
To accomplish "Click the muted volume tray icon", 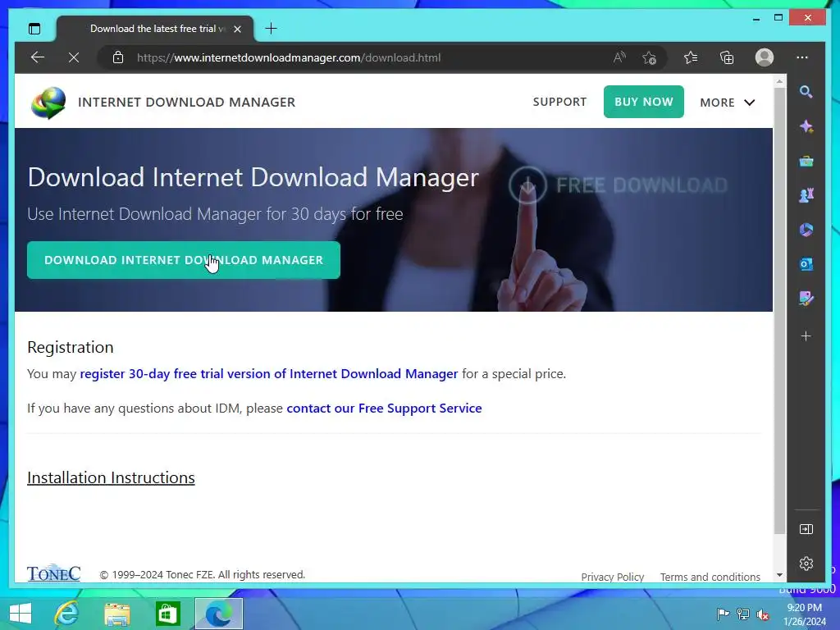I will 763,614.
